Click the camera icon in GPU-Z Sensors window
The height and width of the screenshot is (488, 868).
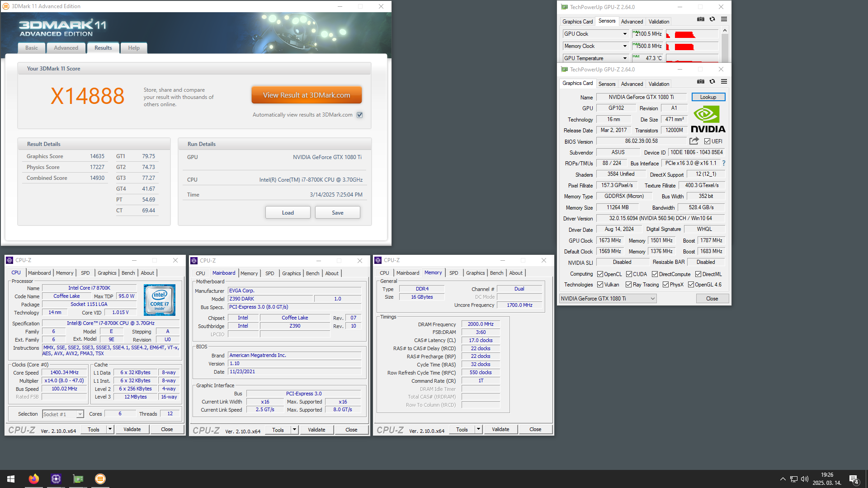tap(700, 19)
